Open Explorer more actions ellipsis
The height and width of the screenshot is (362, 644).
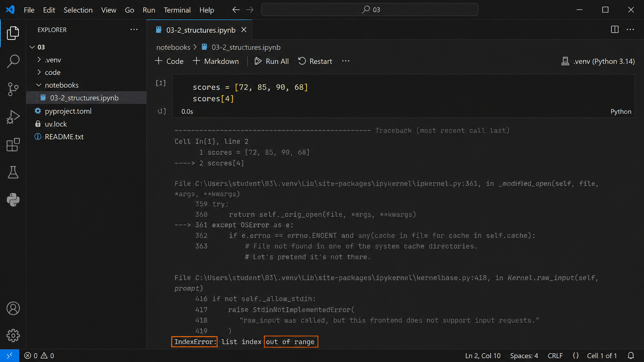(134, 30)
